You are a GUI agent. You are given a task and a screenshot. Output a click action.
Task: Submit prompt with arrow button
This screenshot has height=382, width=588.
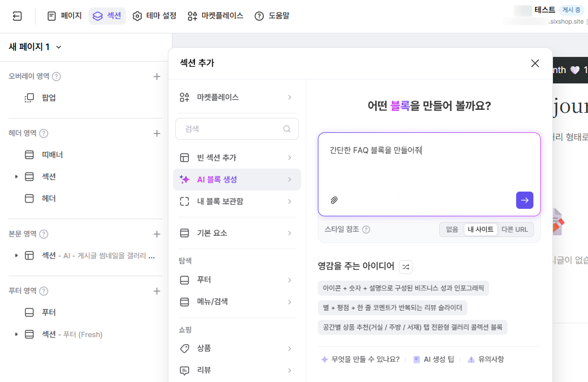(525, 200)
